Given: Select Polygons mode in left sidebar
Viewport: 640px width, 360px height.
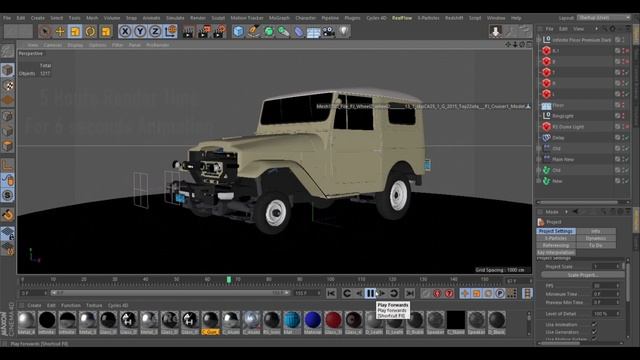Looking at the screenshot, I should [7, 146].
